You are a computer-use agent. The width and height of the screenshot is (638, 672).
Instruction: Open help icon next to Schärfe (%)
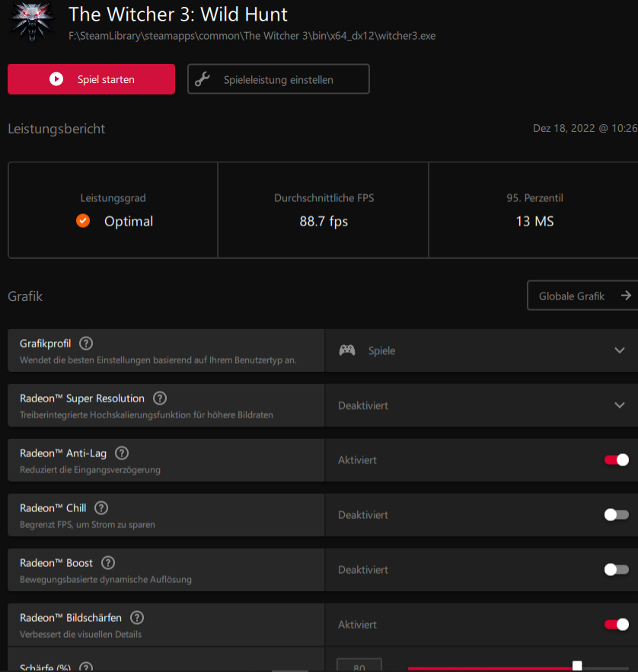86,667
